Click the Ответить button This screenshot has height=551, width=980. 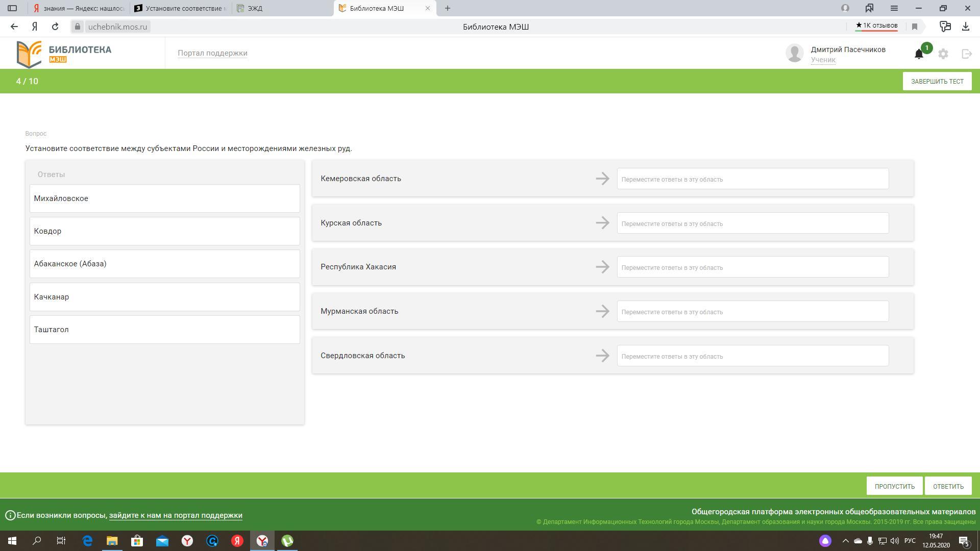948,486
